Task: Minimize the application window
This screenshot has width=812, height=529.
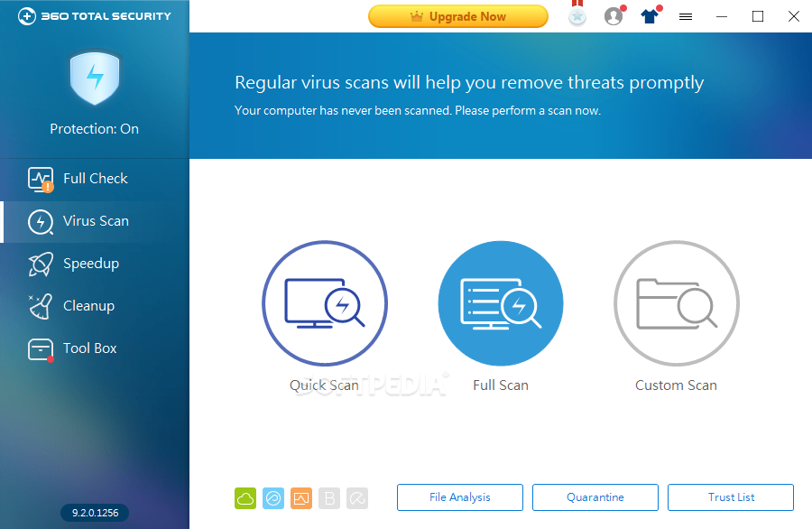Action: [722, 17]
